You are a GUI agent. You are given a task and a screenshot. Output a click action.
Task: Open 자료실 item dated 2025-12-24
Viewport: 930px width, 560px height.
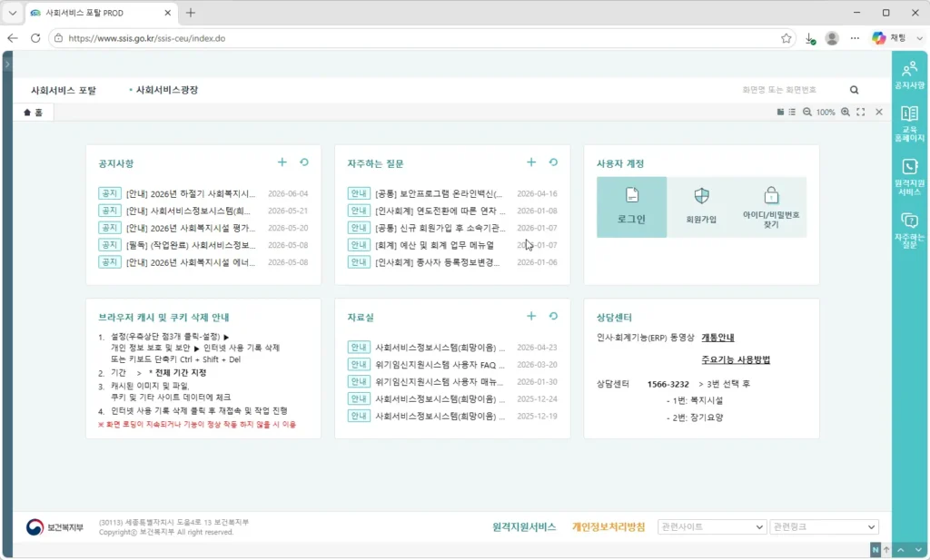pos(440,399)
